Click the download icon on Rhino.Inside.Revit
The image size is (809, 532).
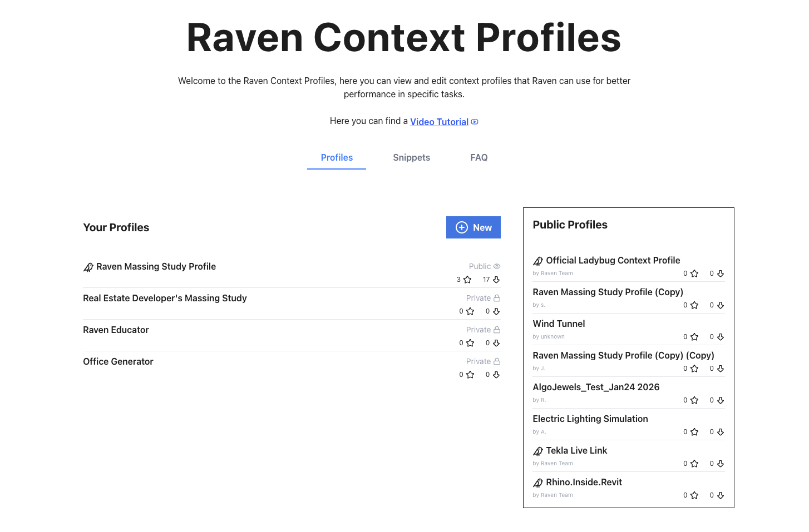[x=721, y=495]
